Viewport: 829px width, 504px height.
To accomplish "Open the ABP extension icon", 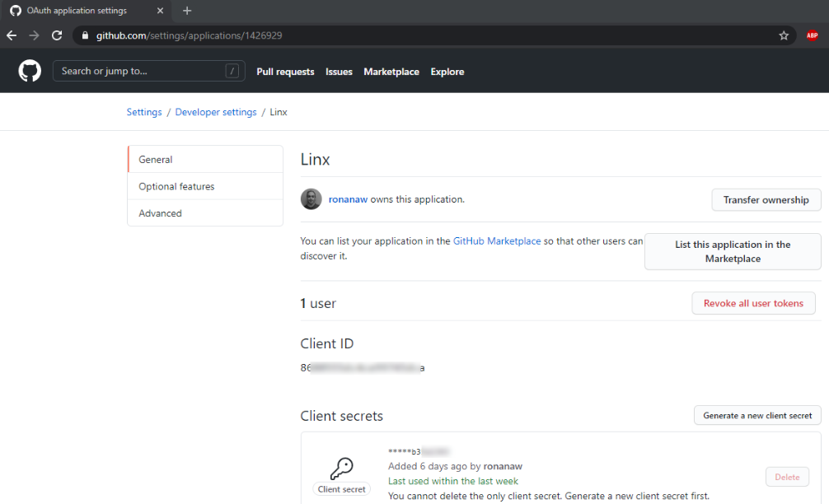I will point(812,35).
